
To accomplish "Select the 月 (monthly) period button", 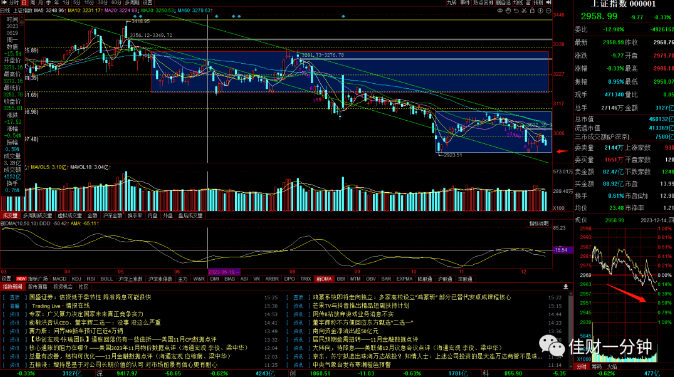I will coord(40,3).
